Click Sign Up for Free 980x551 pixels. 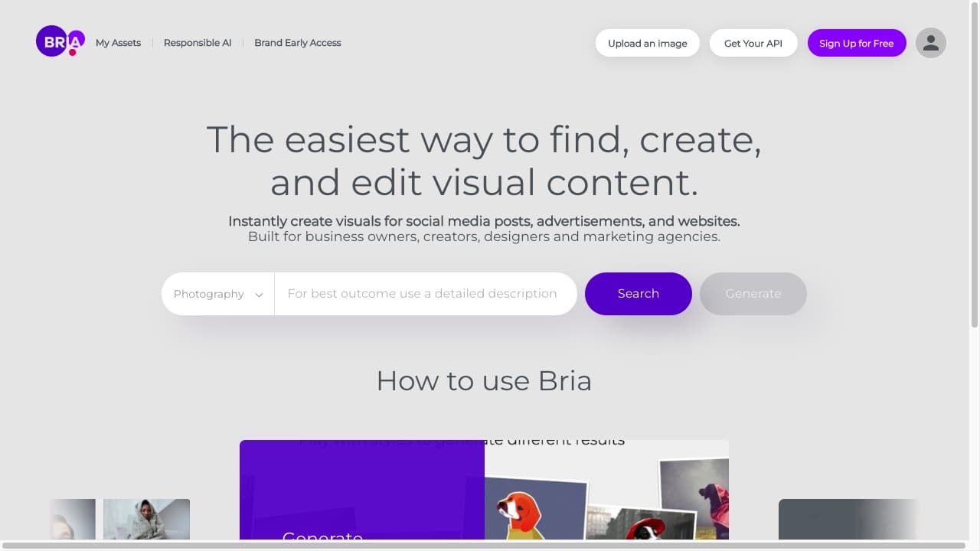pyautogui.click(x=856, y=43)
